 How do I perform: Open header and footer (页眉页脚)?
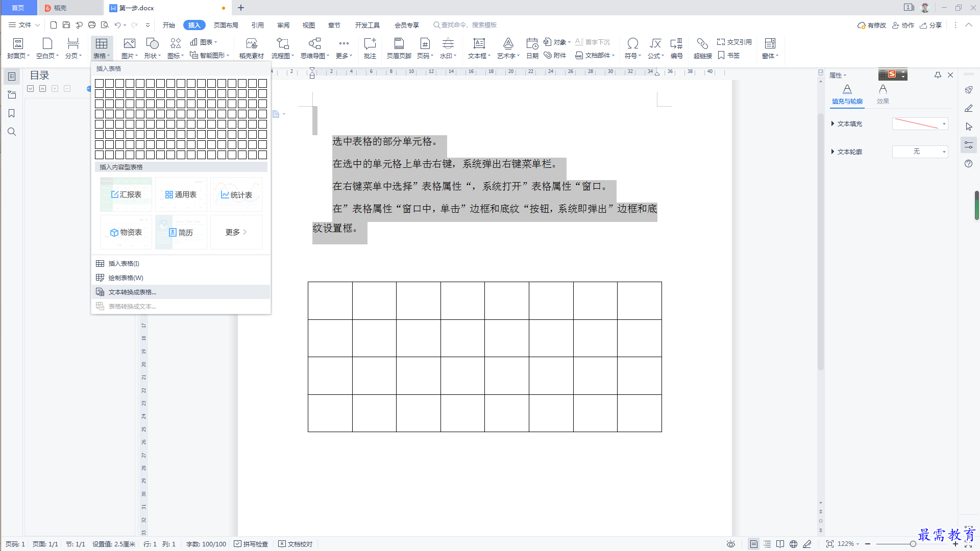tap(399, 48)
